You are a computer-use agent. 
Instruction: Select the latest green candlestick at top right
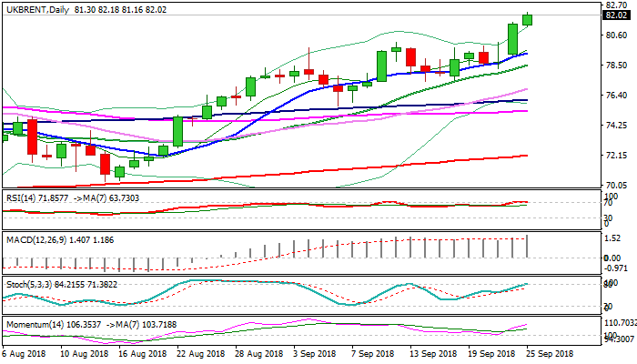pos(527,19)
